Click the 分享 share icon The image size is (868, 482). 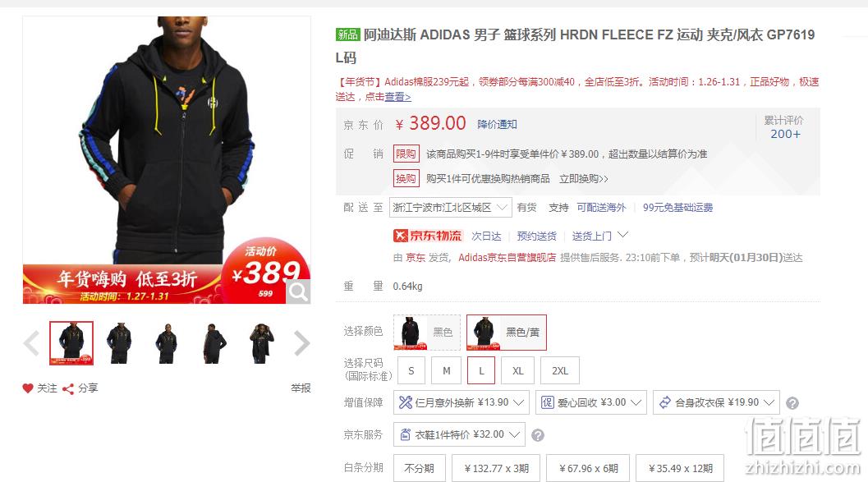[x=68, y=389]
